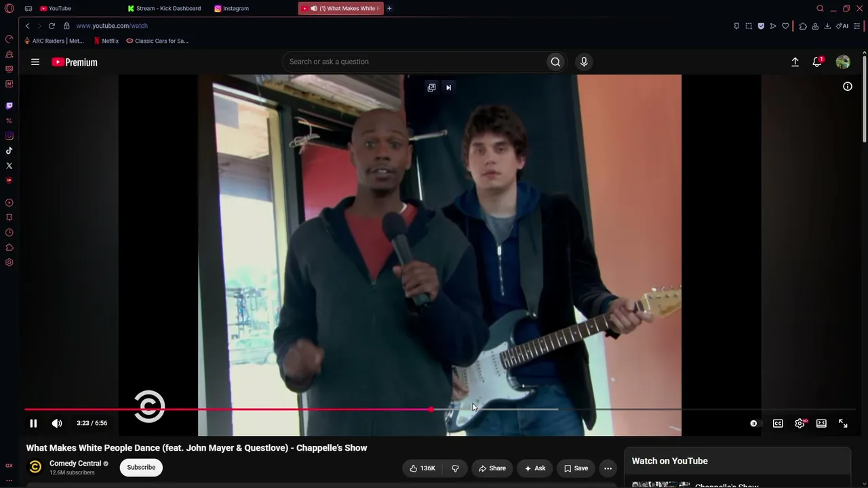Toggle the autoplay switch in the player
The height and width of the screenshot is (488, 868).
[x=755, y=423]
